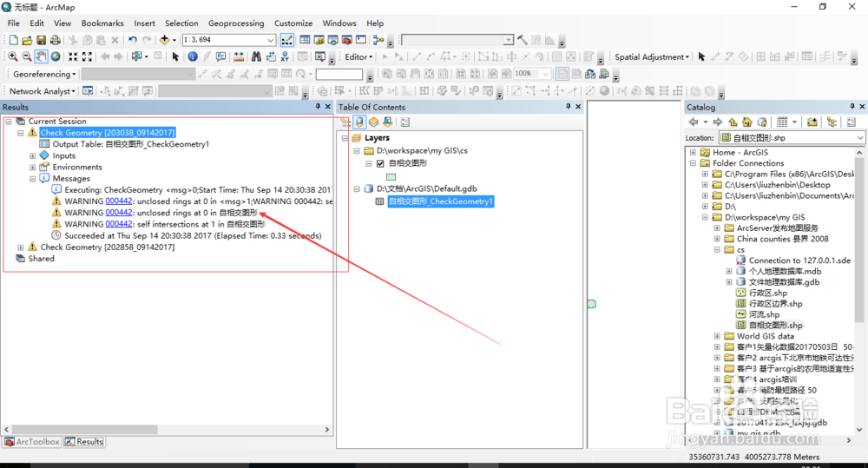This screenshot has height=468, width=868.
Task: Open the ArcToolbox window red toolbox icon
Action: [347, 40]
